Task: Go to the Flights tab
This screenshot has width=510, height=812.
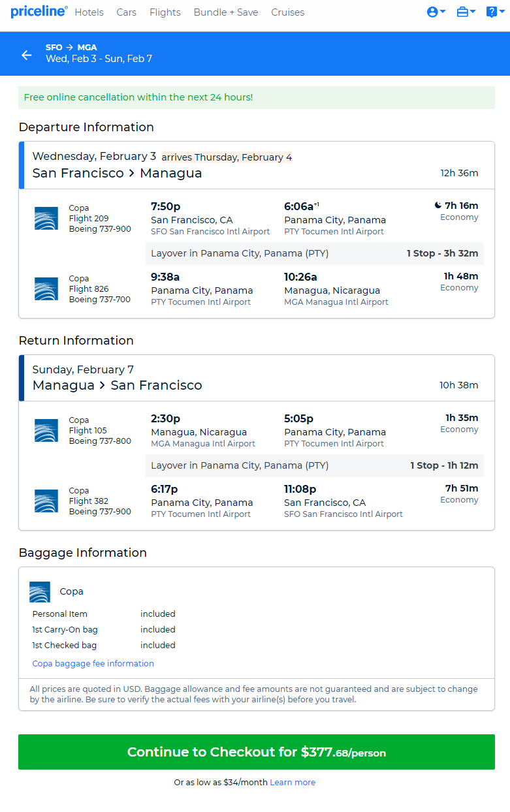Action: click(x=165, y=12)
